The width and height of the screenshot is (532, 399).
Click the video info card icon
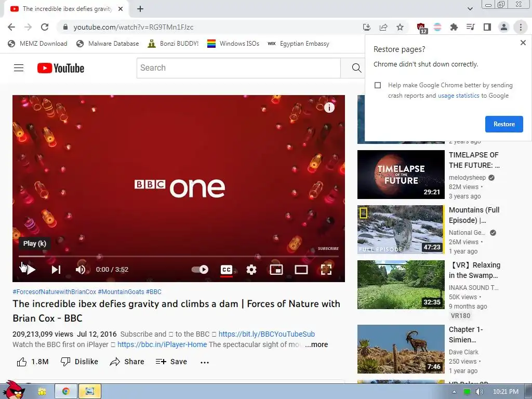329,108
